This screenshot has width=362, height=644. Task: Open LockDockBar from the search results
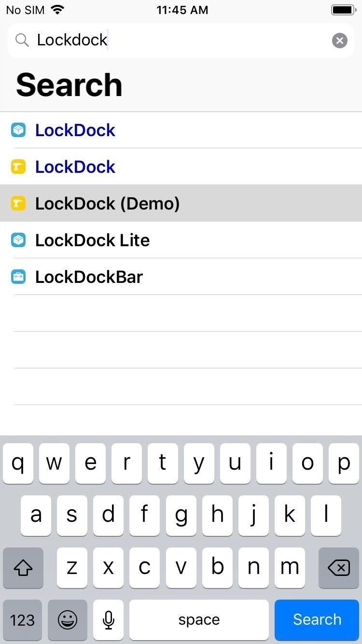coord(89,277)
